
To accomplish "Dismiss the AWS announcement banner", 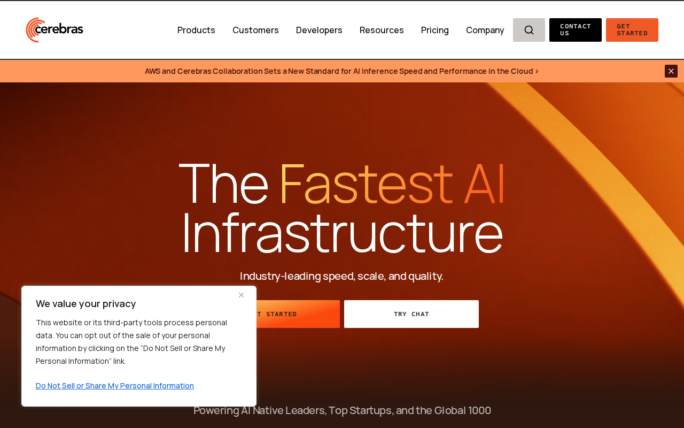I will 671,71.
